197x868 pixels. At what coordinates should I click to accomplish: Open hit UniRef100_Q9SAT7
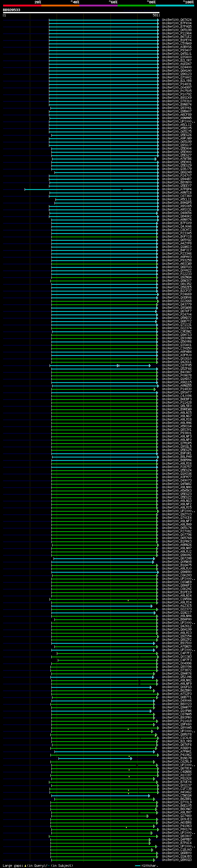[176, 393]
